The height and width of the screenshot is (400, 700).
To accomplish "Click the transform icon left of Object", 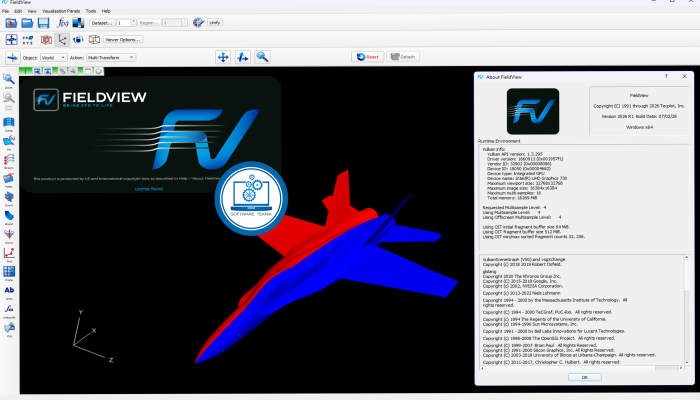I will (12, 58).
